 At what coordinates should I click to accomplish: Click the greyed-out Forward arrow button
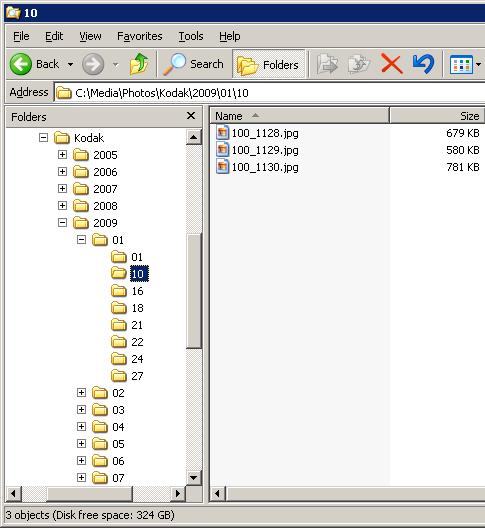tap(93, 64)
